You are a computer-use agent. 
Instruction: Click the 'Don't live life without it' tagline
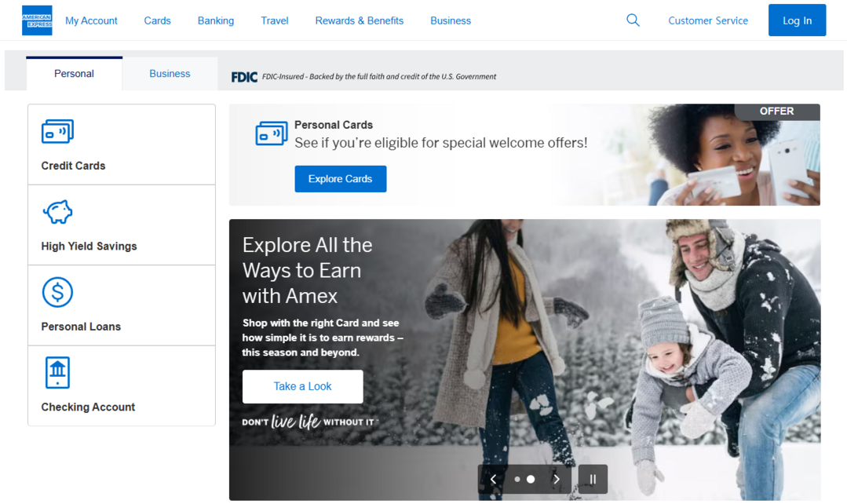click(309, 422)
